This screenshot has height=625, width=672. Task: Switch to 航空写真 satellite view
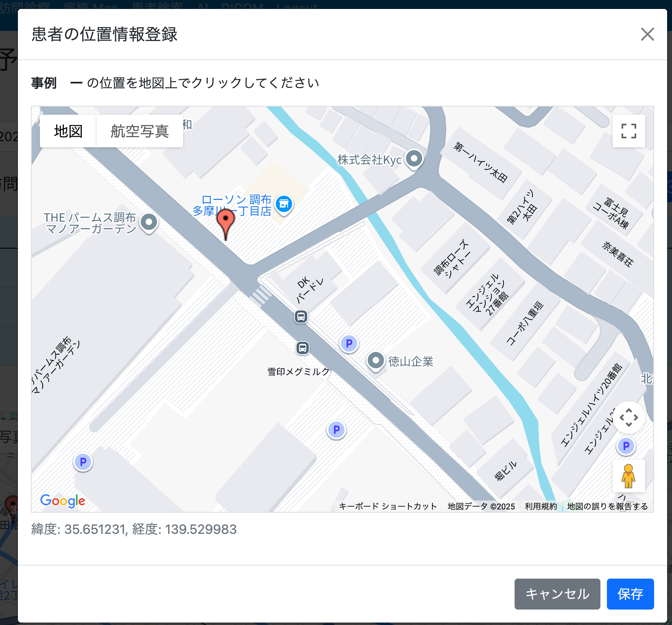point(140,131)
